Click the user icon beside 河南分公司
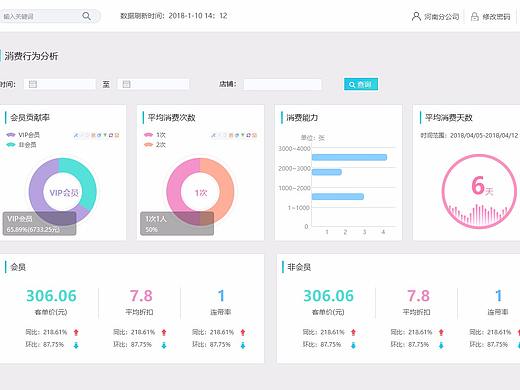 coord(416,16)
